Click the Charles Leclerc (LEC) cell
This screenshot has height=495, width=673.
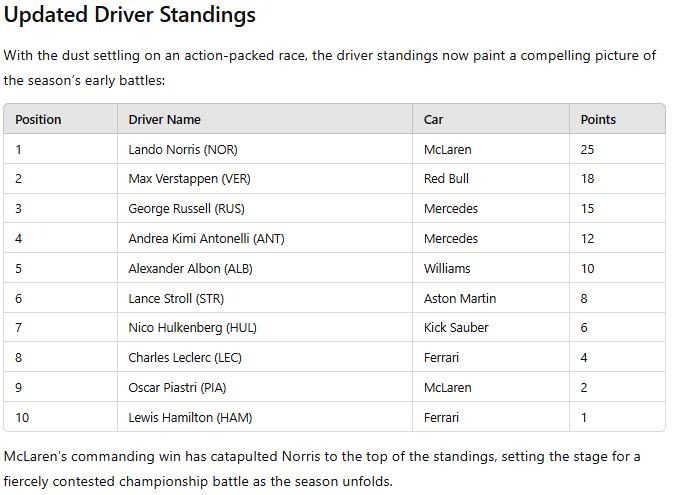pyautogui.click(x=185, y=358)
